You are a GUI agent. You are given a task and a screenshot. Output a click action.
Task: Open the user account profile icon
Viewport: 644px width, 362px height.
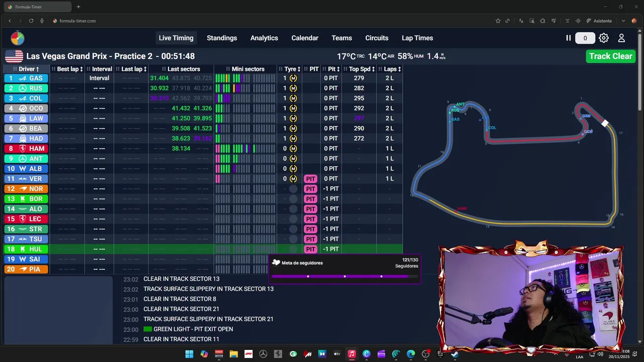tap(621, 38)
